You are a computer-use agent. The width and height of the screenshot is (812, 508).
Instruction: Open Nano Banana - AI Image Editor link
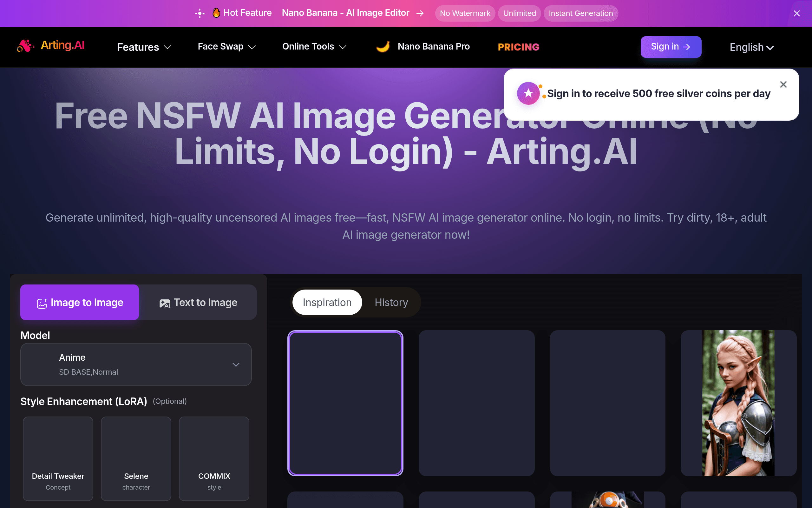coord(346,13)
